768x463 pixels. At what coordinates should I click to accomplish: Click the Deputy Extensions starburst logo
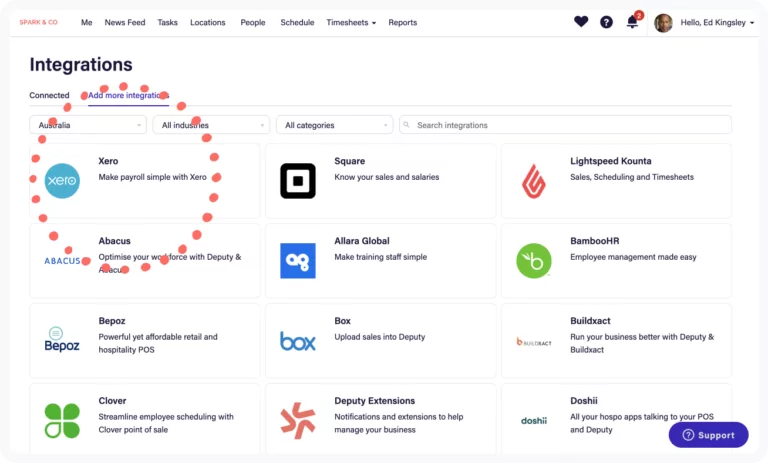[x=298, y=420]
